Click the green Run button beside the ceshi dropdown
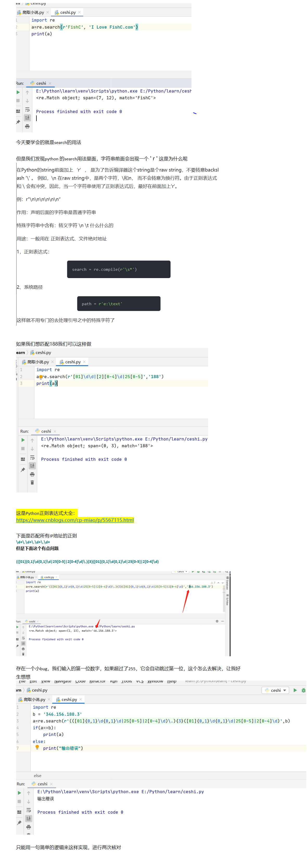The width and height of the screenshot is (307, 868). coord(295,690)
